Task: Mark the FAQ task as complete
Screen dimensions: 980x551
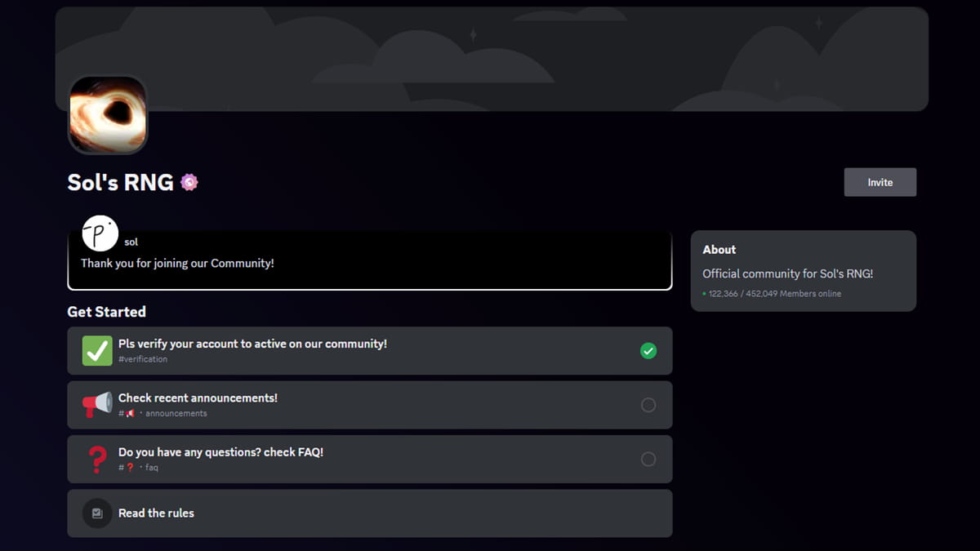Action: pyautogui.click(x=648, y=459)
